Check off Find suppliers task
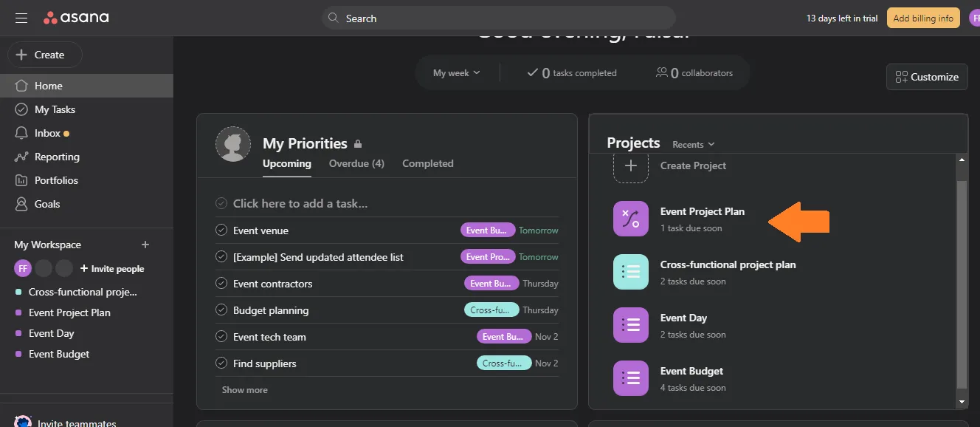Screen dimensions: 980x427 pos(221,363)
